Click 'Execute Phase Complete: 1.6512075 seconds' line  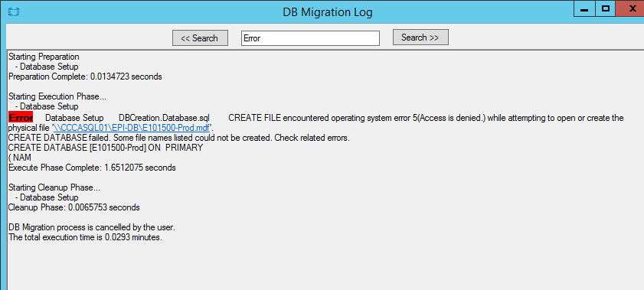pyautogui.click(x=92, y=168)
